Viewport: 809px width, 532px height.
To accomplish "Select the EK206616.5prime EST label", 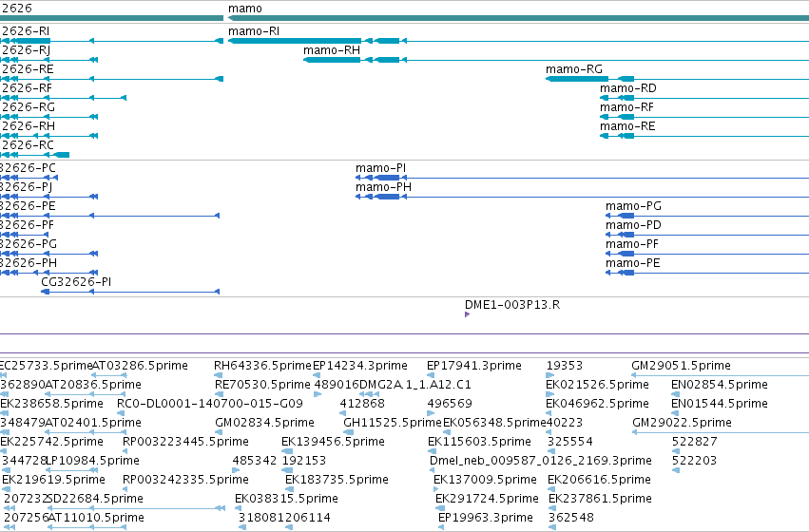I will point(600,480).
